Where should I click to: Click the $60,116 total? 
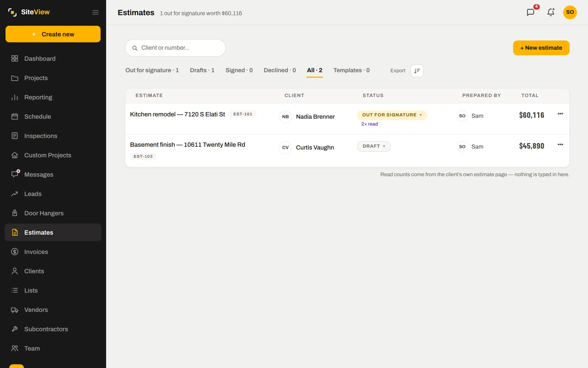[x=532, y=115]
